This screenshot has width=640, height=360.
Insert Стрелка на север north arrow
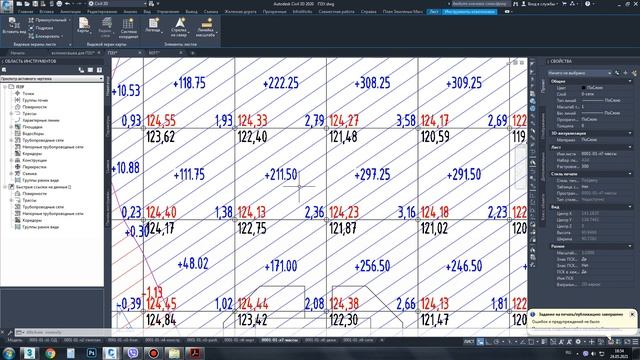[179, 27]
